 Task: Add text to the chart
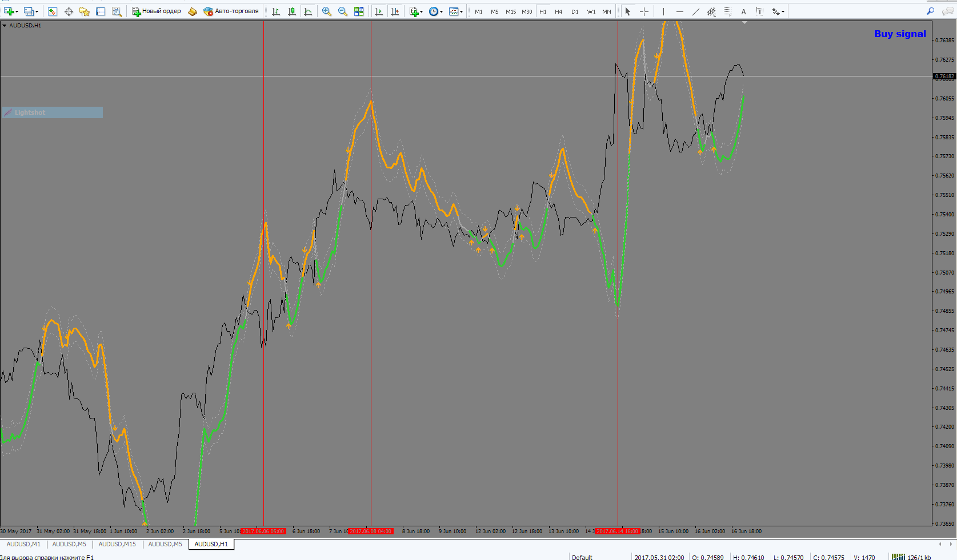pos(743,11)
